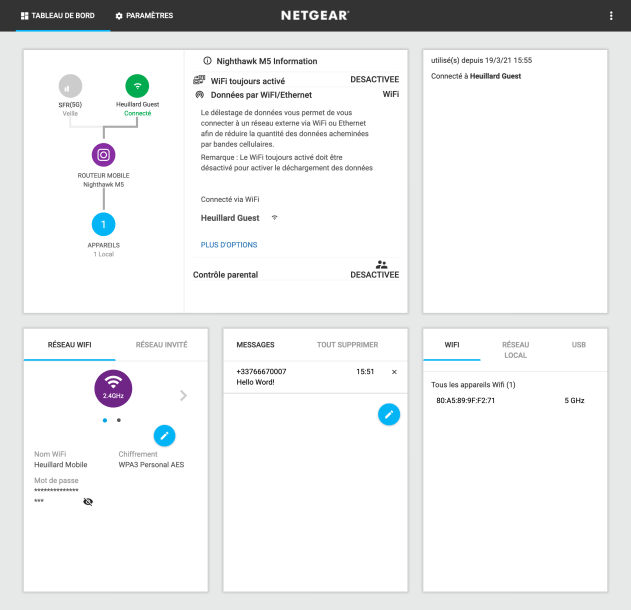The height and width of the screenshot is (610, 631).
Task: Toggle WiFi toujours activé DESACTIVEE status
Action: point(375,80)
